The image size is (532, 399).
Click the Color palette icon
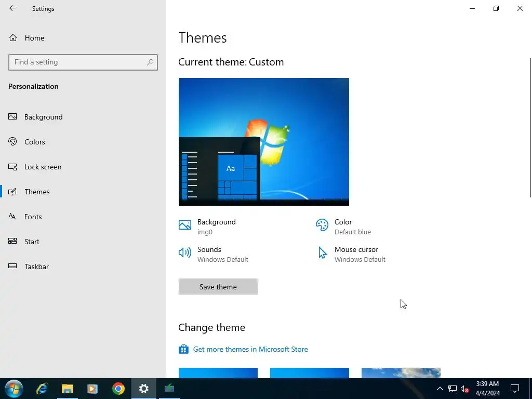point(322,225)
